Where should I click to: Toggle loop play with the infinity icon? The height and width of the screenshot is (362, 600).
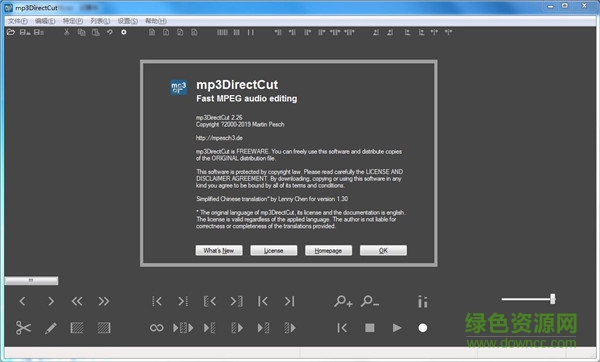[x=157, y=328]
